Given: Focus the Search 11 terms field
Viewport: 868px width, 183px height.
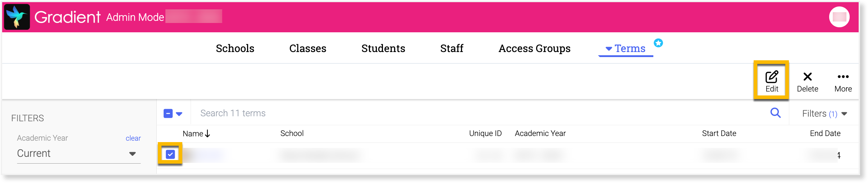Looking at the screenshot, I should 478,113.
